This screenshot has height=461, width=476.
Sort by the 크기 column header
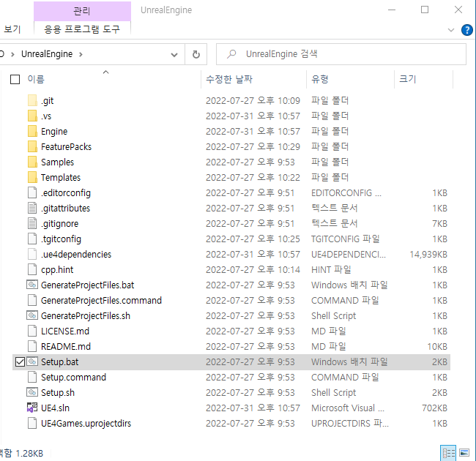pyautogui.click(x=407, y=79)
